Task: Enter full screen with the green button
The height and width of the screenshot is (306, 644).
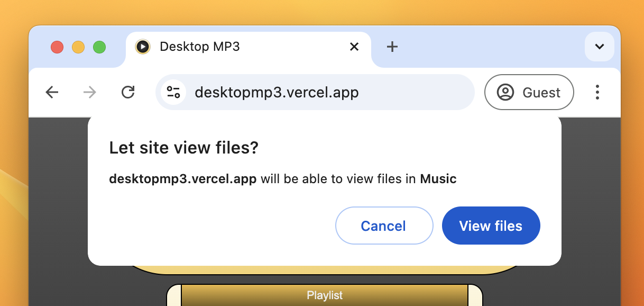Action: [x=99, y=47]
